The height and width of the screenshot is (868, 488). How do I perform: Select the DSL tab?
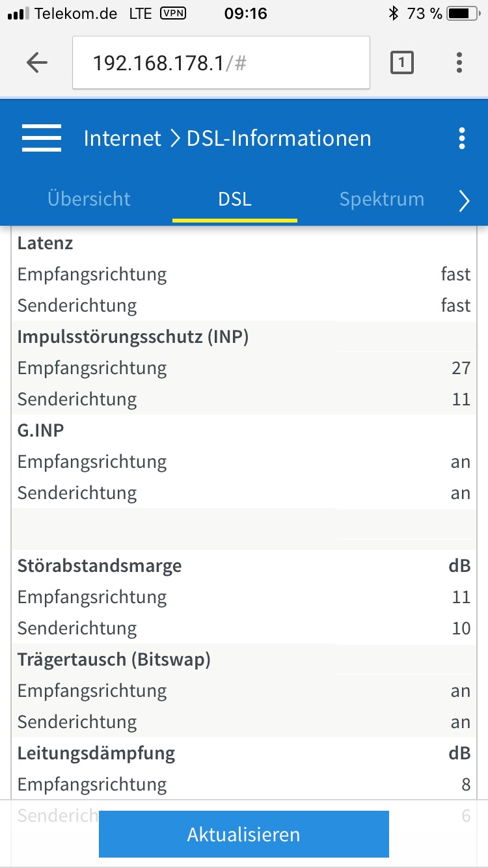tap(235, 199)
